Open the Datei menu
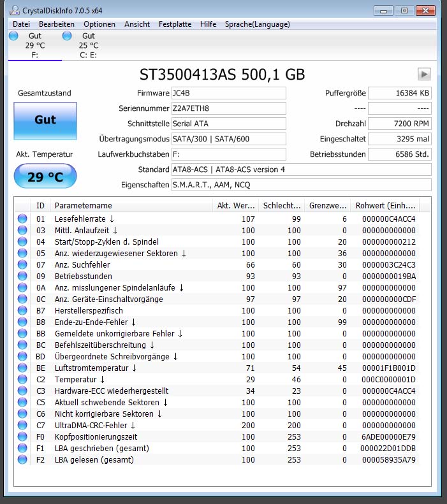Screen dimensions: 447x504 (21, 24)
